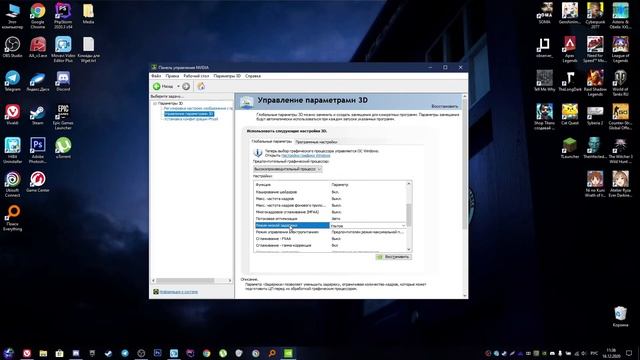Open the Google Chrome desktop shortcut

tap(38, 16)
